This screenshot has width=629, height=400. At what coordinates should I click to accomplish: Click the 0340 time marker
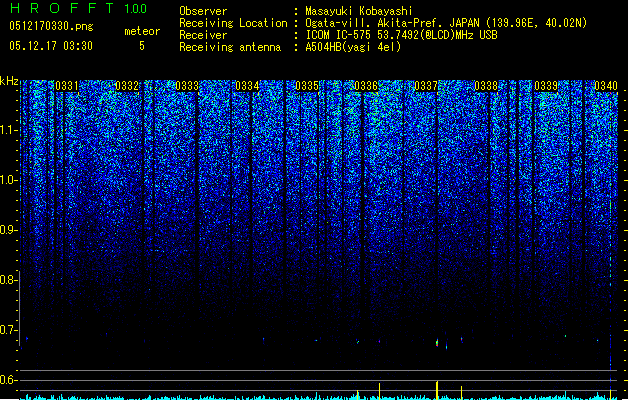click(x=606, y=86)
